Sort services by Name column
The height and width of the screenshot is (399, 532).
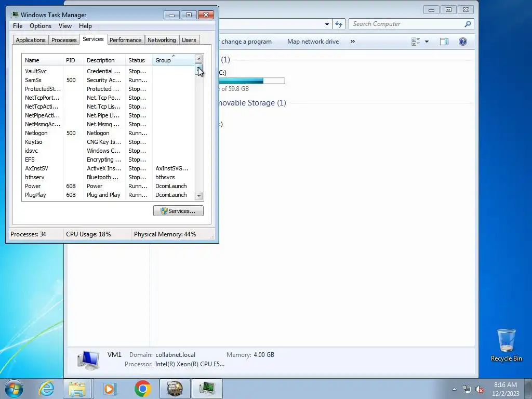coord(43,60)
